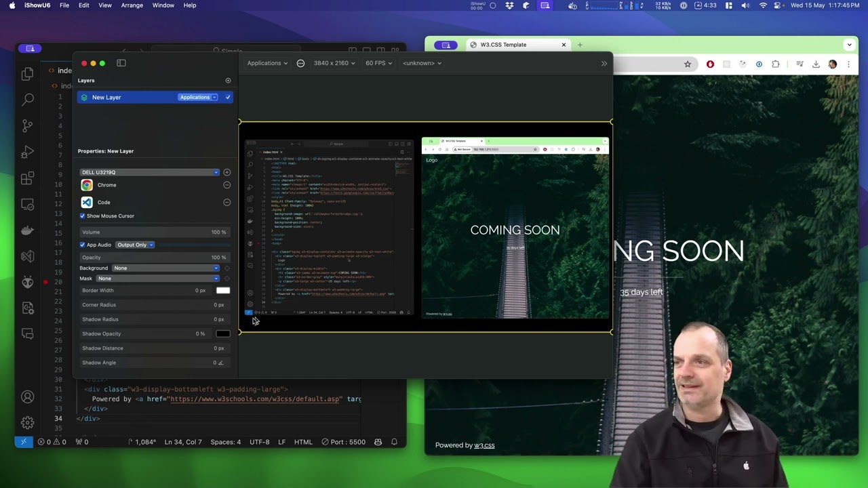Remove Code from the captured applications
Image resolution: width=868 pixels, height=488 pixels.
(x=227, y=202)
